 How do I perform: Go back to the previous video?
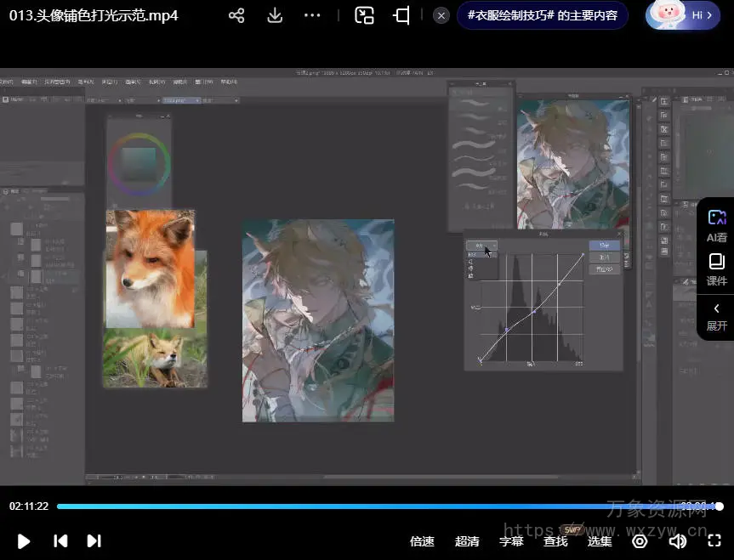60,541
